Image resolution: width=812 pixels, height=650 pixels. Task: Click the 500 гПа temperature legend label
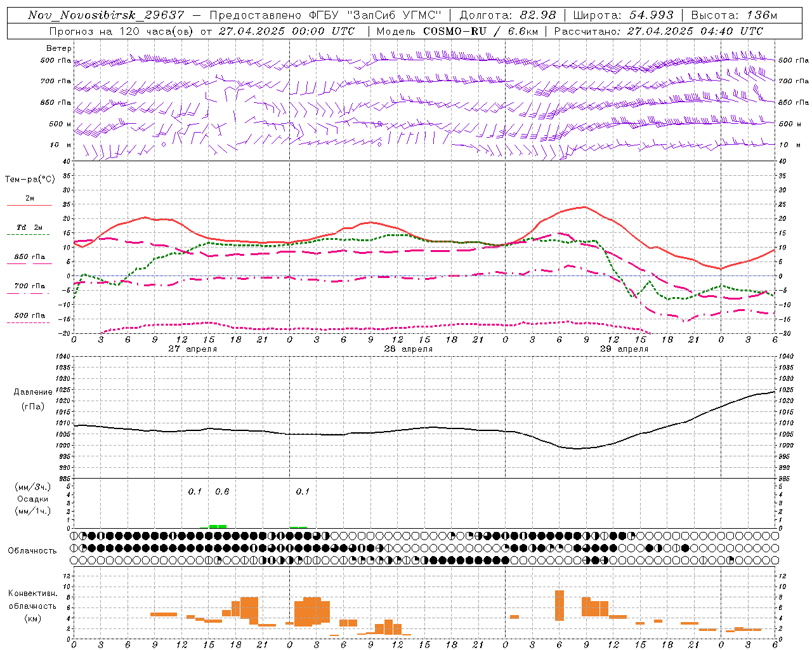click(29, 315)
